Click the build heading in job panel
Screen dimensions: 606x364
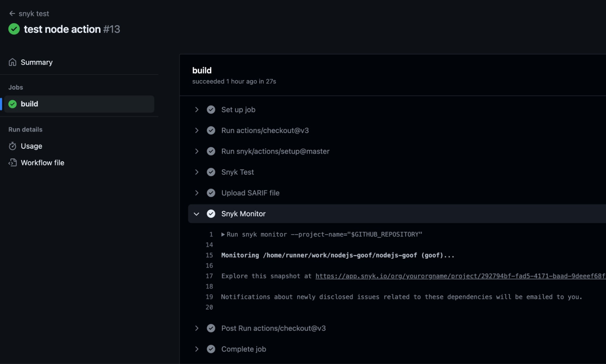(202, 70)
